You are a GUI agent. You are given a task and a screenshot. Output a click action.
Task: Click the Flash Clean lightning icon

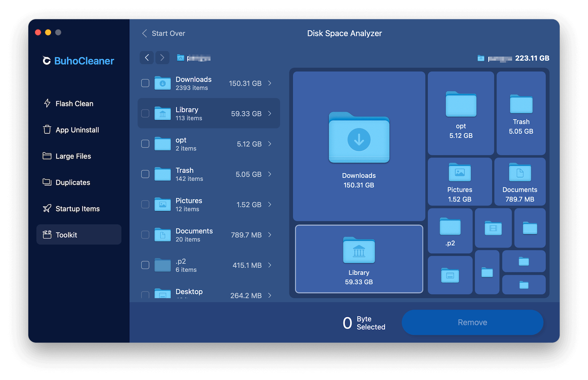point(47,103)
